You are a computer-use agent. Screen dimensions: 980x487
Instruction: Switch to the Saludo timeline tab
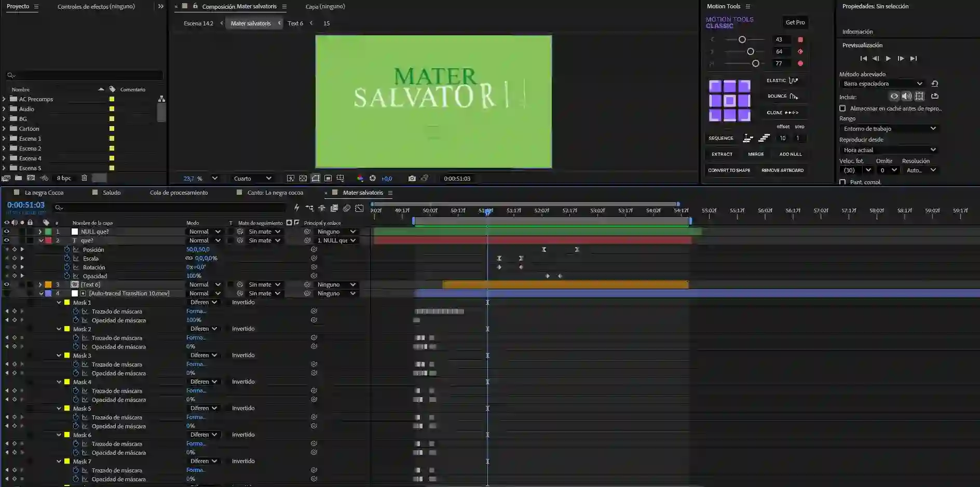[x=112, y=193]
